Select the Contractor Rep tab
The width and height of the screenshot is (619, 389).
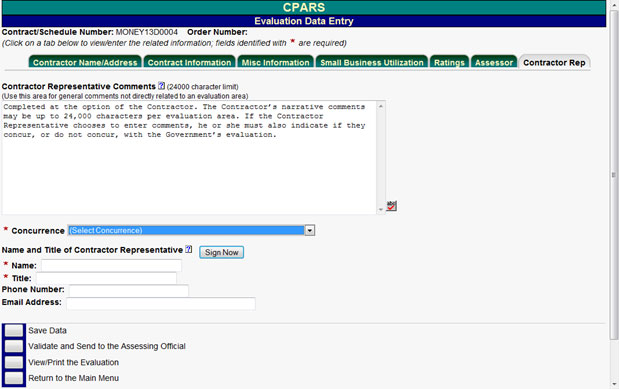point(554,62)
